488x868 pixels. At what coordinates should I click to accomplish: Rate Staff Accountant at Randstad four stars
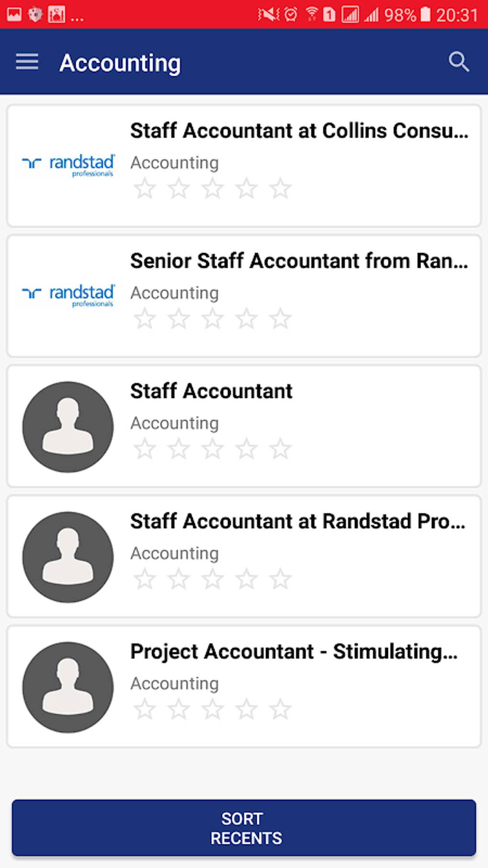(x=246, y=579)
